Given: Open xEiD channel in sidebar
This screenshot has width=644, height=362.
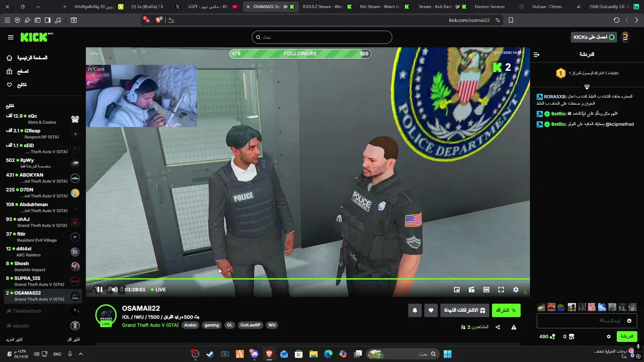Looking at the screenshot, I should (42, 148).
